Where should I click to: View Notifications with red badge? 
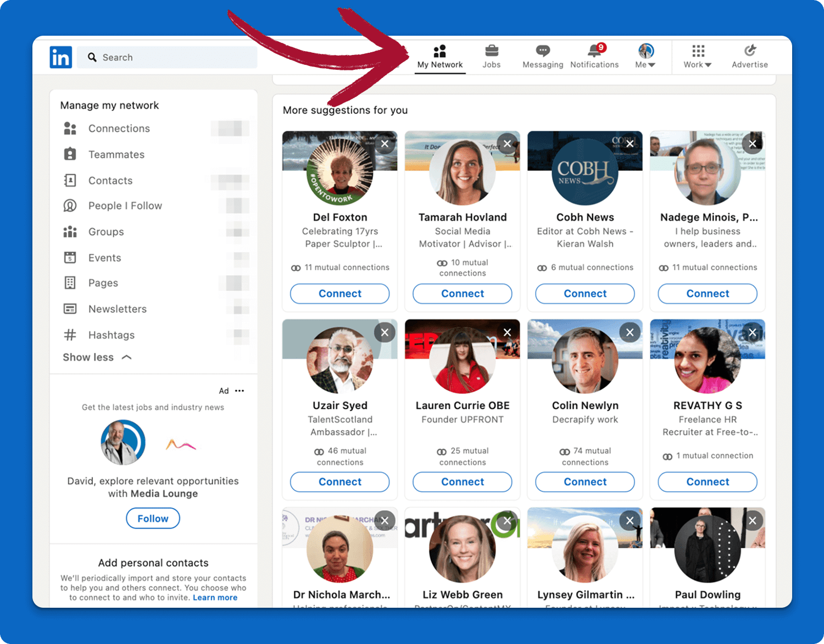pos(594,57)
